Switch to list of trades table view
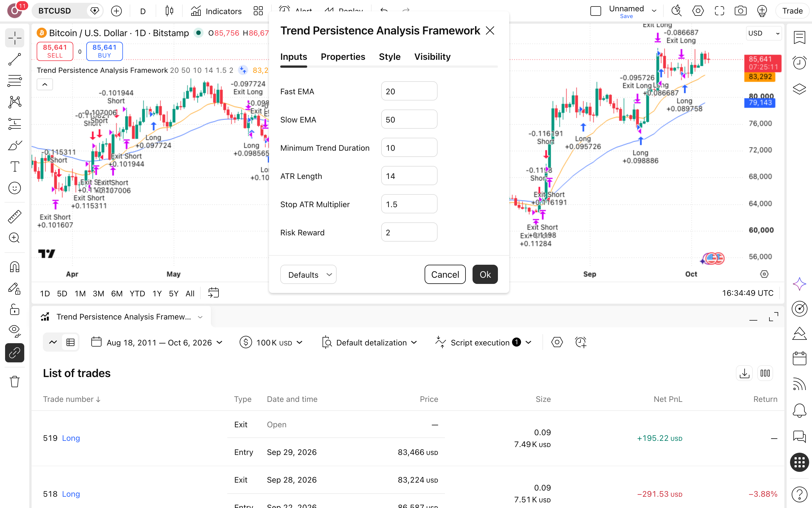 pyautogui.click(x=70, y=342)
